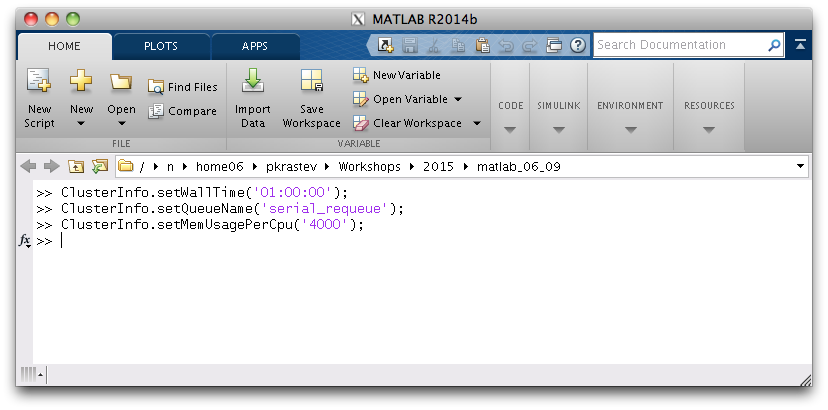Expand the CODE section
This screenshot has height=410, width=828.
[x=510, y=129]
